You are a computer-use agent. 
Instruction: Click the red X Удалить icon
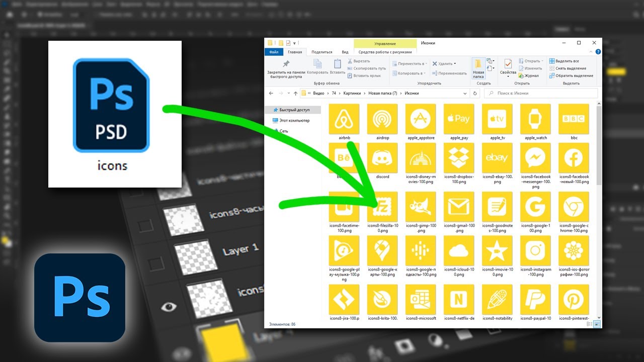[435, 64]
